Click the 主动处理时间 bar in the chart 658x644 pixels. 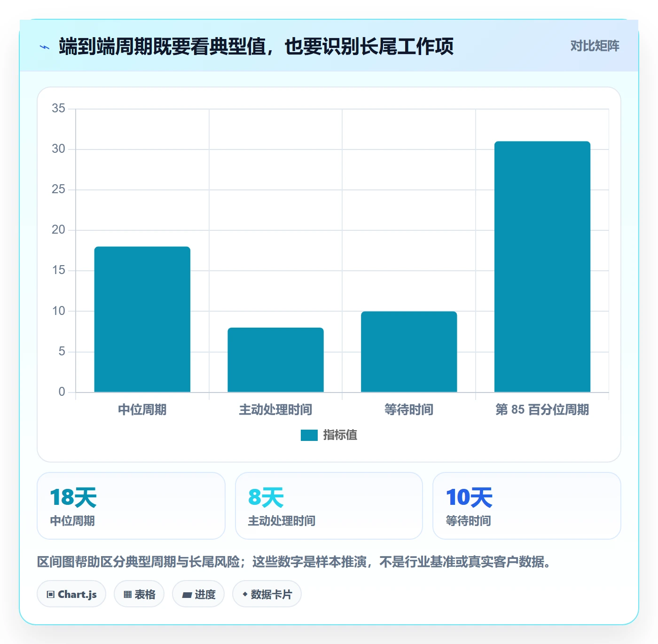tap(276, 360)
